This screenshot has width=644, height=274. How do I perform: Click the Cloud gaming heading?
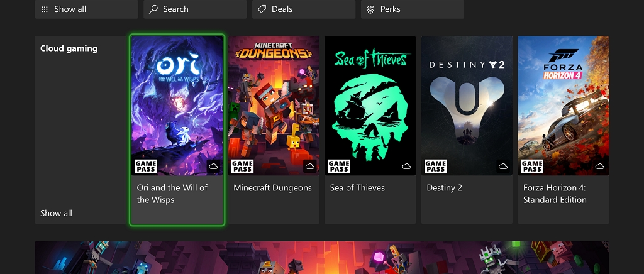coord(69,48)
